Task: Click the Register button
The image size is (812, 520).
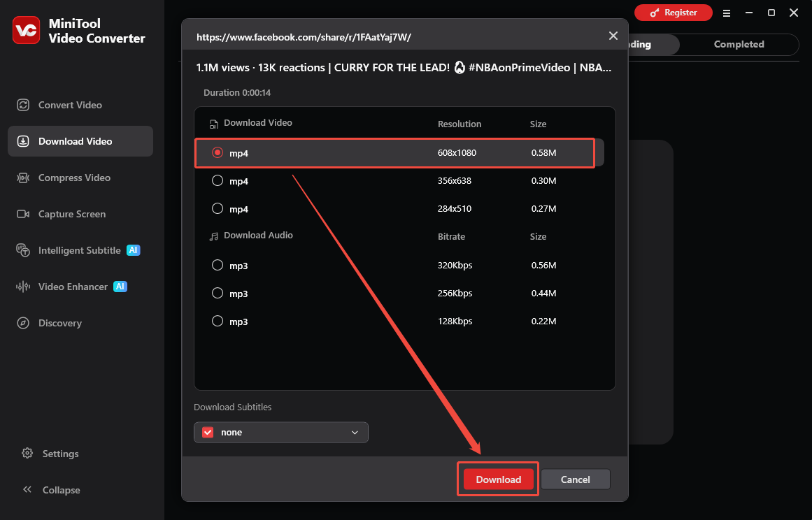Action: 674,13
